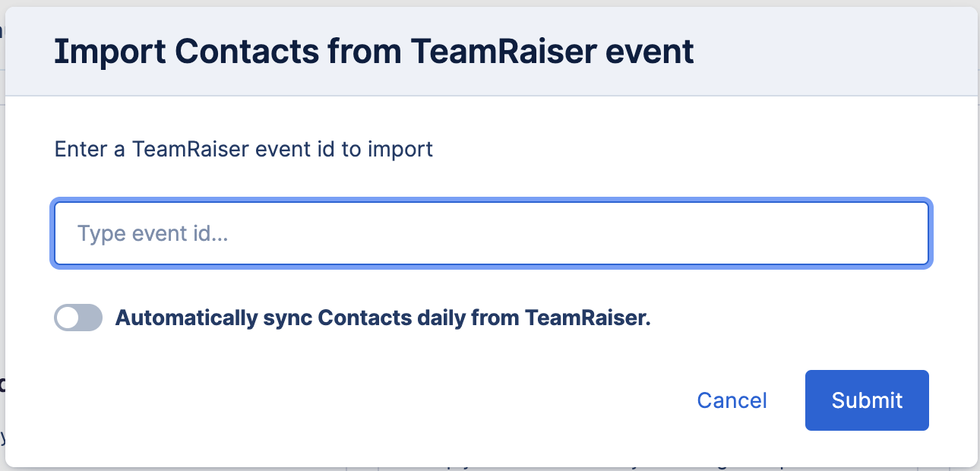
Task: Submit the TeamRaiser event import
Action: 867,400
